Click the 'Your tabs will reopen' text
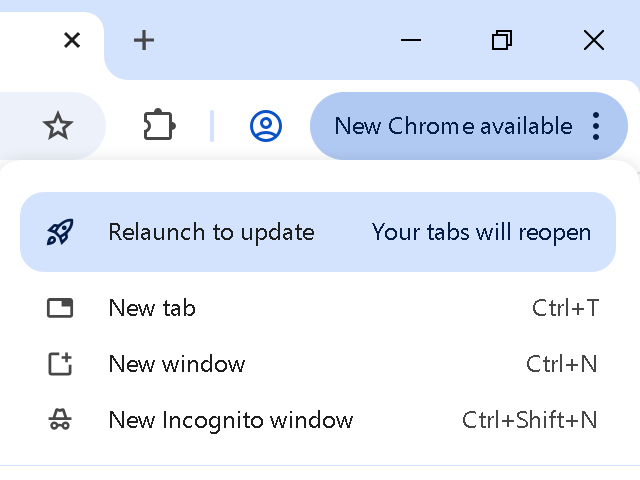640x480 pixels. (x=481, y=233)
